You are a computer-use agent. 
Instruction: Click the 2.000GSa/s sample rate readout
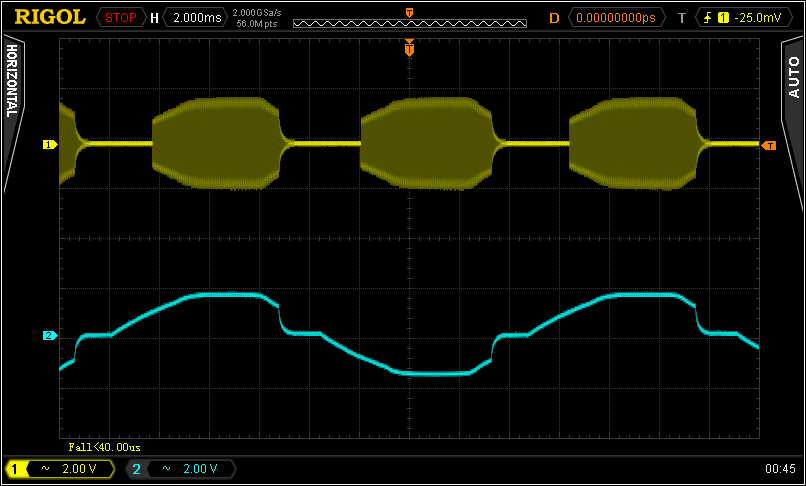(257, 13)
